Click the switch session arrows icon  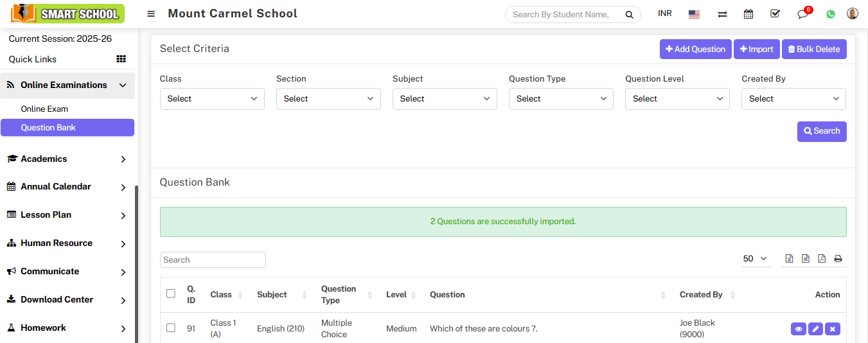pos(722,14)
